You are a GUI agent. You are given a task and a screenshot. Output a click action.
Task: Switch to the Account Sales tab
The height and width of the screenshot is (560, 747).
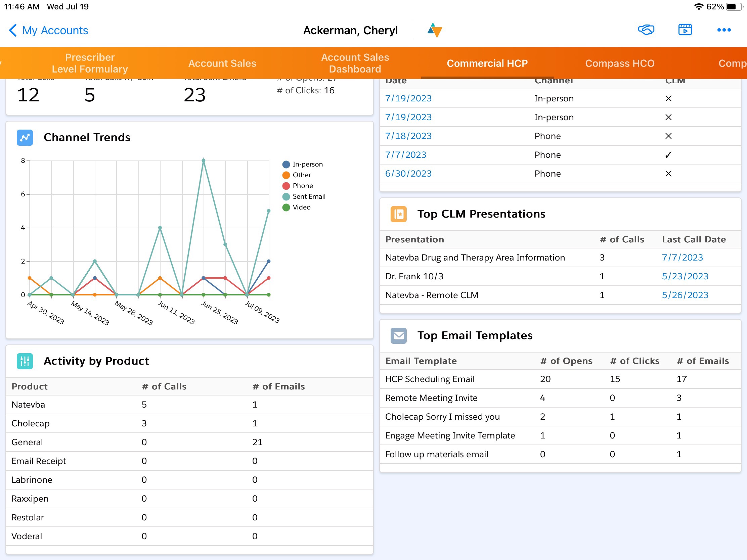tap(222, 63)
